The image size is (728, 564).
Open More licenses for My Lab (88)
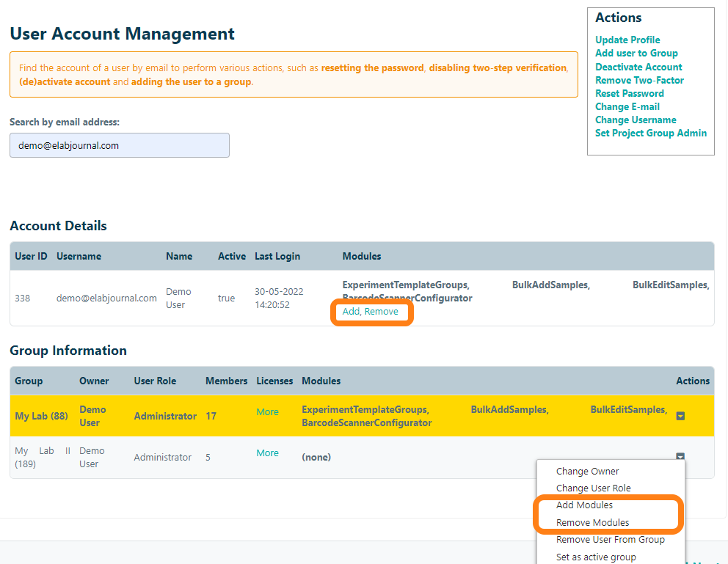click(267, 411)
